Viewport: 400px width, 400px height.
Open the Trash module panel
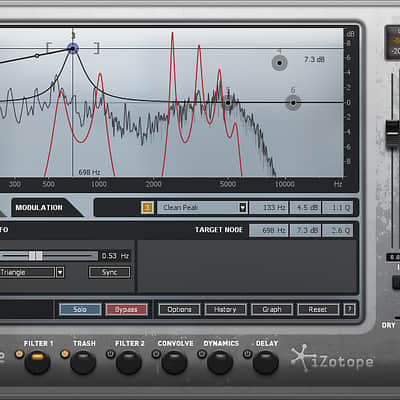tap(83, 362)
